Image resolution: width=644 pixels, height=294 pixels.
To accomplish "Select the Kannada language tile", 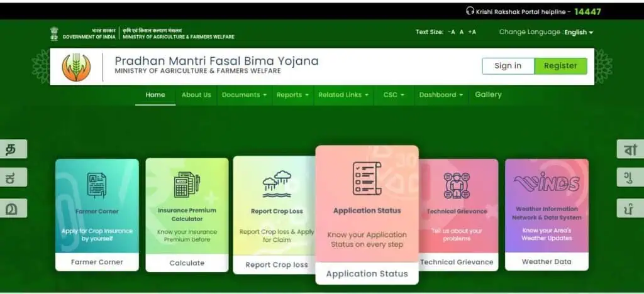I will pos(13,177).
